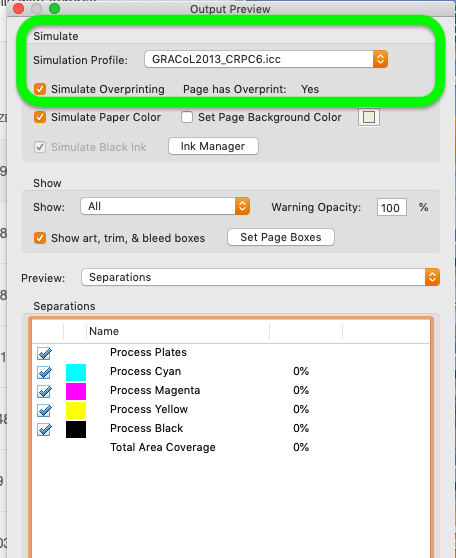Hide the Process Black plate

point(44,430)
